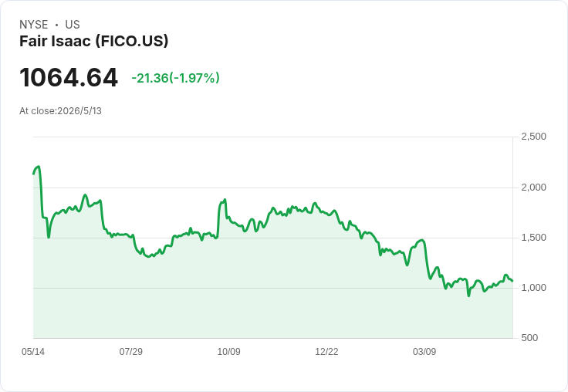Click the 500 y-axis label
Image resolution: width=568 pixels, height=392 pixels.
529,338
